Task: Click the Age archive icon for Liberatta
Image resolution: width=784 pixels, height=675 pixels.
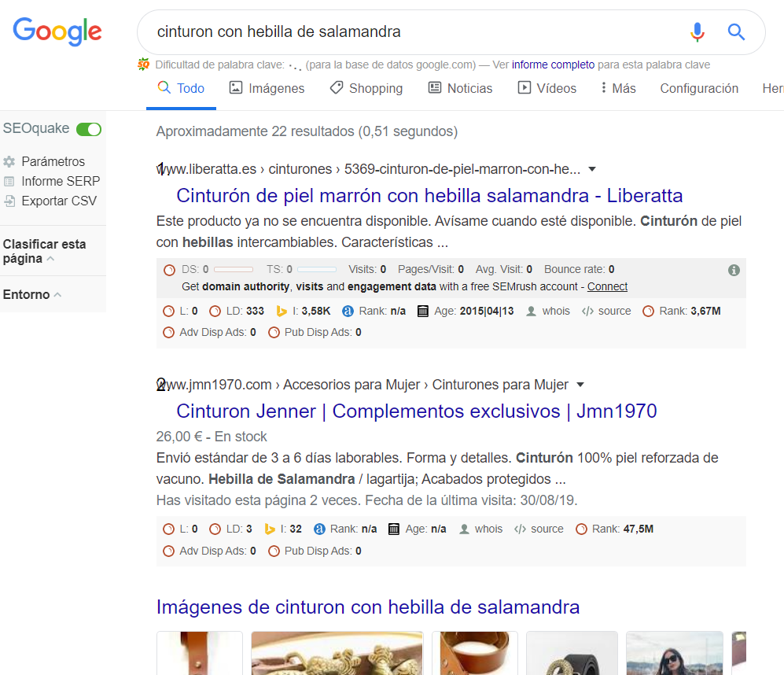Action: tap(423, 312)
